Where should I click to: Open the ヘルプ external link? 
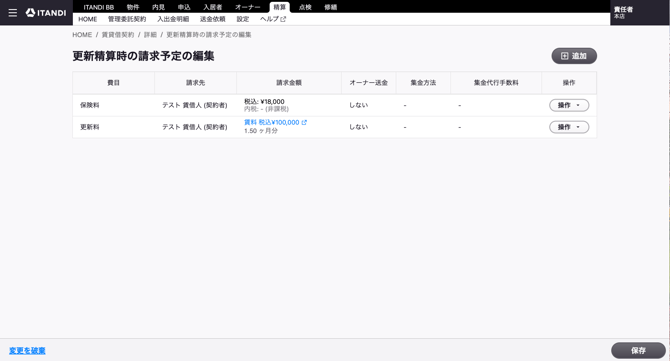pos(273,19)
